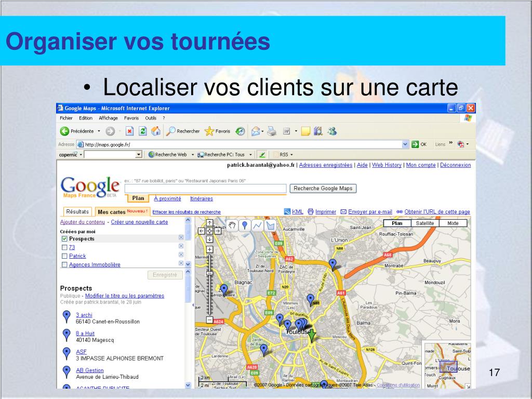Open the Mail envelope icon
The width and height of the screenshot is (532, 399).
(256, 131)
